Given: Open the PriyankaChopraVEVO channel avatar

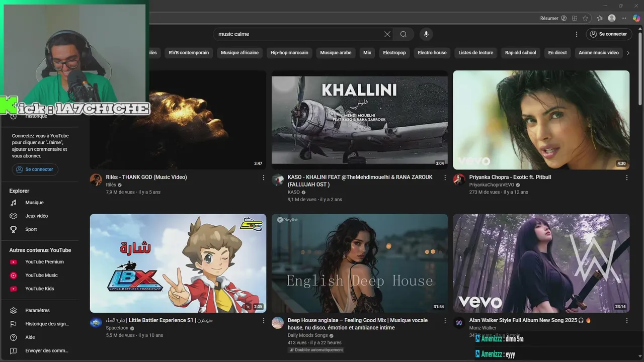Looking at the screenshot, I should coord(459,179).
